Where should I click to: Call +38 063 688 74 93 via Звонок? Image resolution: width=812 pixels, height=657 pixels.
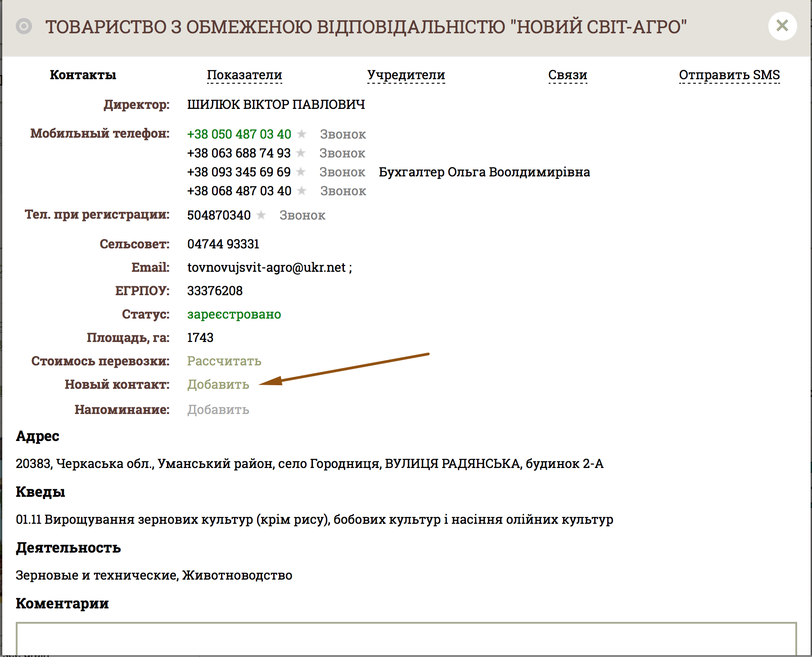[343, 153]
